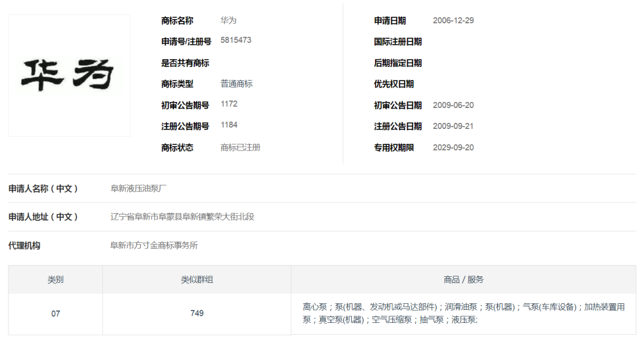Click the 商品 / 服务 column header
644x342 pixels.
463,279
